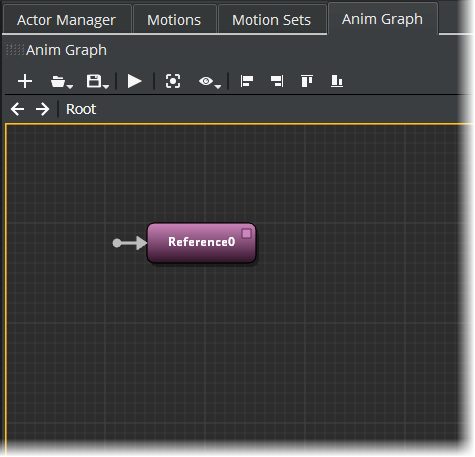
Task: Open anim graph file via folder icon
Action: (58, 81)
